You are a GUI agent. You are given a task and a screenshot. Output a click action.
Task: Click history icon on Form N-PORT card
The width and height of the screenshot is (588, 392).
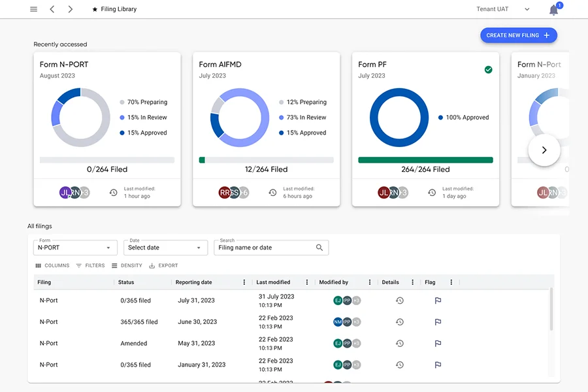point(113,193)
